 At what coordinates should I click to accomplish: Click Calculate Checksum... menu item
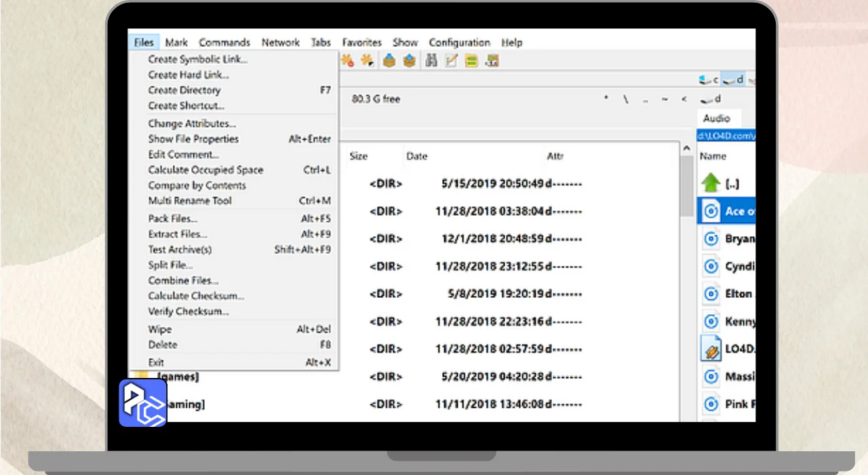tap(196, 296)
